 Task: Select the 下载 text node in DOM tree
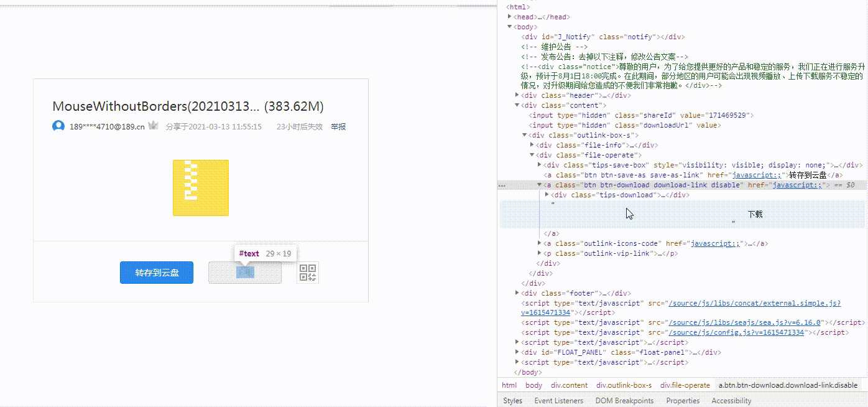click(x=755, y=214)
